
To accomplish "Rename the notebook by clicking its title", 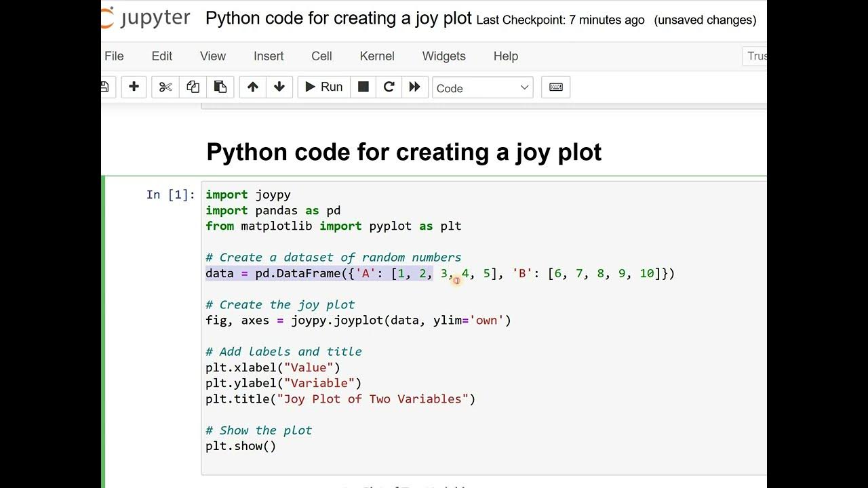I will pyautogui.click(x=338, y=18).
